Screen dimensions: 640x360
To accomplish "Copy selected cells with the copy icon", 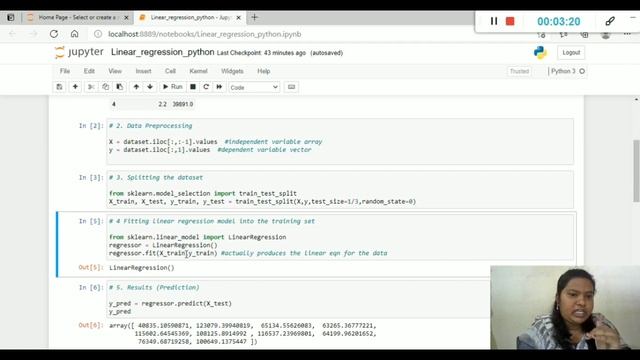I will [106, 87].
